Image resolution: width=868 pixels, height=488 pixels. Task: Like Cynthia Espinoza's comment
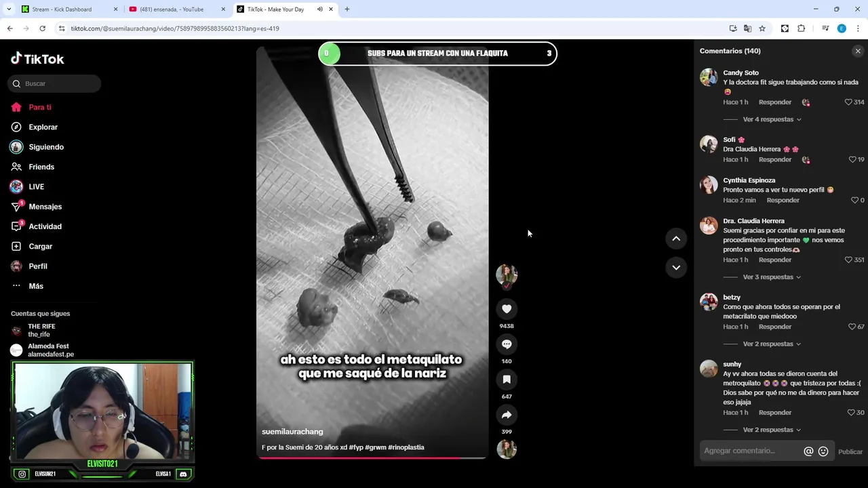coord(854,200)
